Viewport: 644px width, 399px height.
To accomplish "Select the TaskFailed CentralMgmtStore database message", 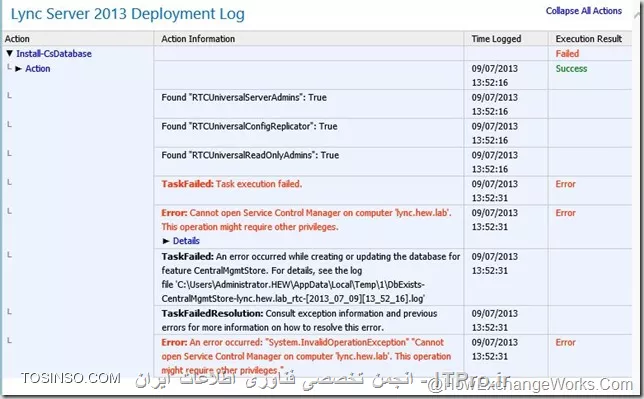I will 311,277.
